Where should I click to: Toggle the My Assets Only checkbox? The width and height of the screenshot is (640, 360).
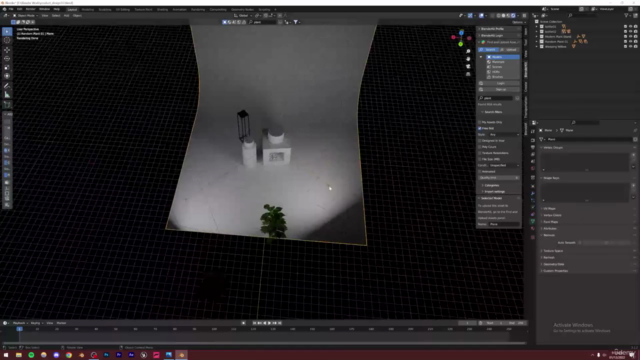(x=480, y=122)
